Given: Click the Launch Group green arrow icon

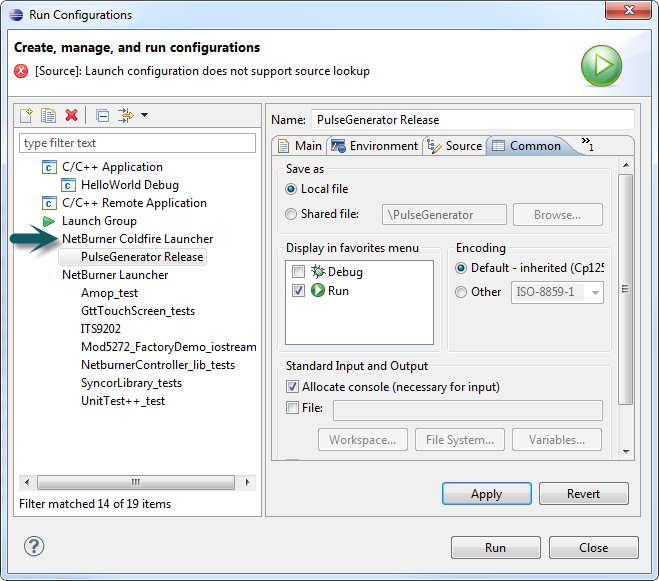Looking at the screenshot, I should [49, 221].
